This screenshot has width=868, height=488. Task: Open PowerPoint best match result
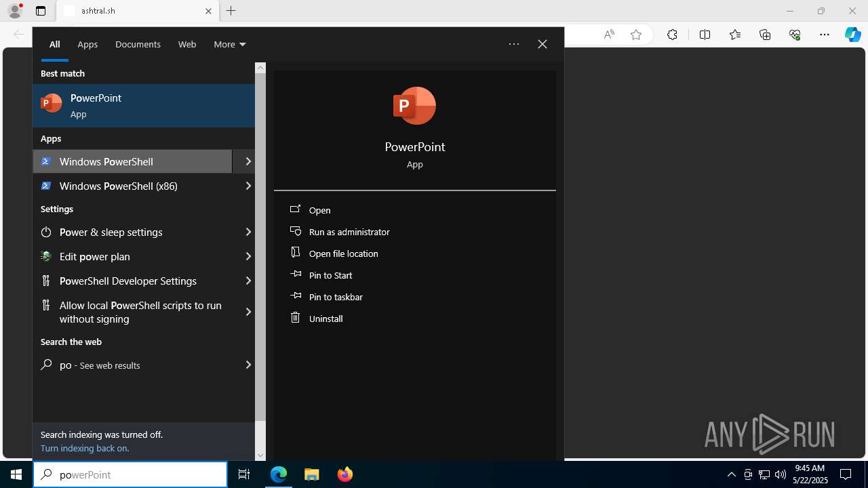tap(144, 106)
